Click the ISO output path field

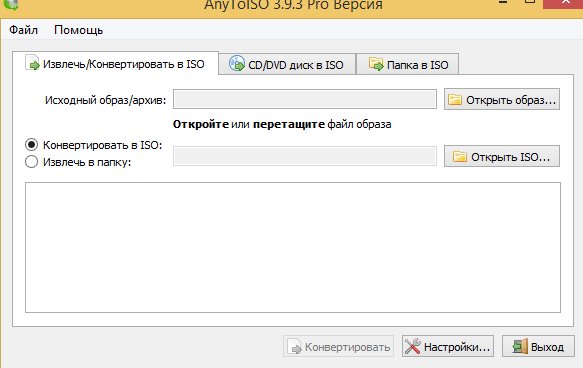(305, 156)
